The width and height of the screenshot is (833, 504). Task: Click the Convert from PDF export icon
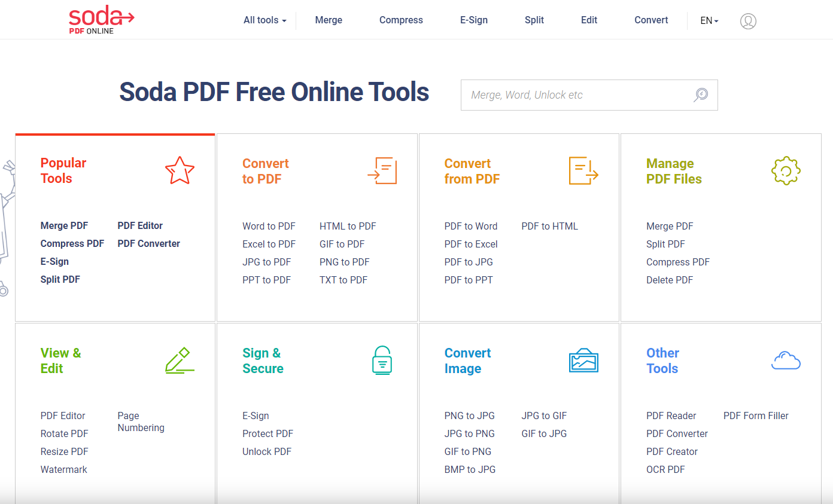tap(583, 170)
